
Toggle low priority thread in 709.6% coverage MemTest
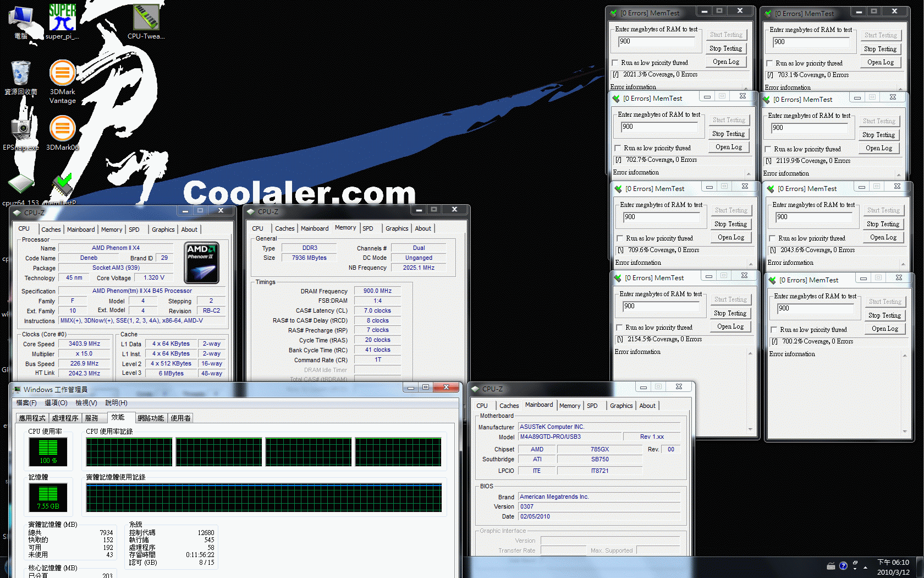pos(620,238)
